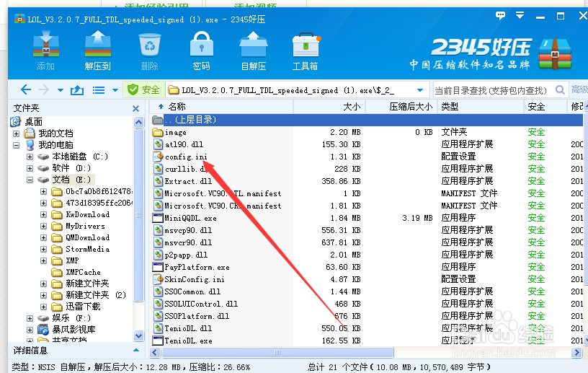Image resolution: width=588 pixels, height=373 pixels.
Task: Select the 新建文件夹 (2) folder
Action: pyautogui.click(x=96, y=295)
